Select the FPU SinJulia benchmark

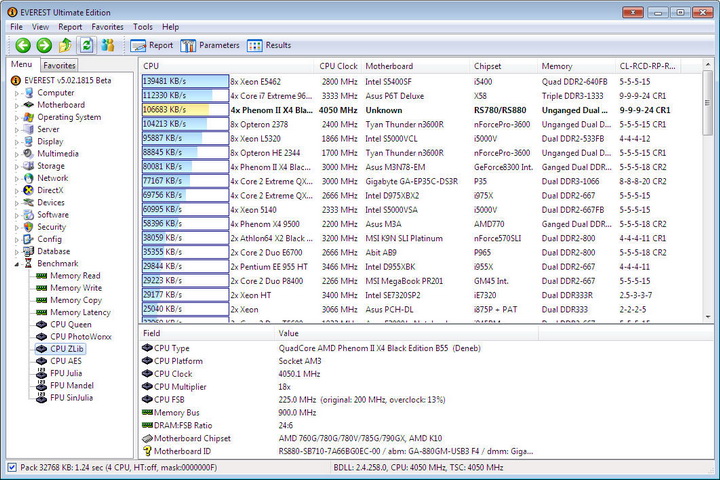pos(65,398)
